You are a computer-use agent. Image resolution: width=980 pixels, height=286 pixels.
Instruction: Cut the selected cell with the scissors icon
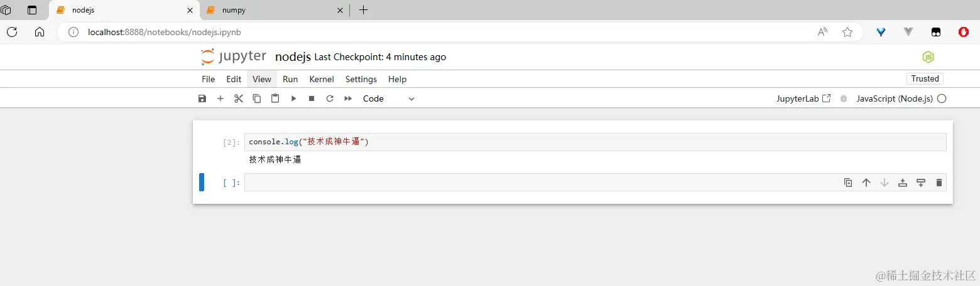point(238,98)
